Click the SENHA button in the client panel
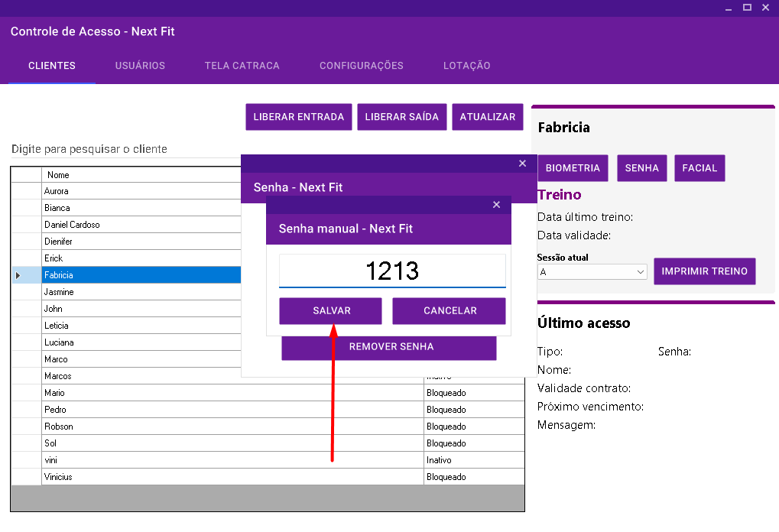779x532 pixels. [x=642, y=168]
